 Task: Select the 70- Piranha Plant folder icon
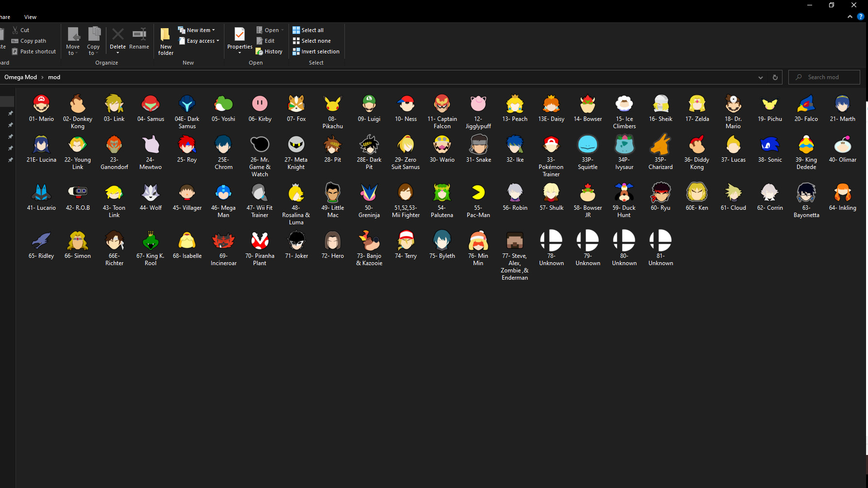(x=260, y=240)
